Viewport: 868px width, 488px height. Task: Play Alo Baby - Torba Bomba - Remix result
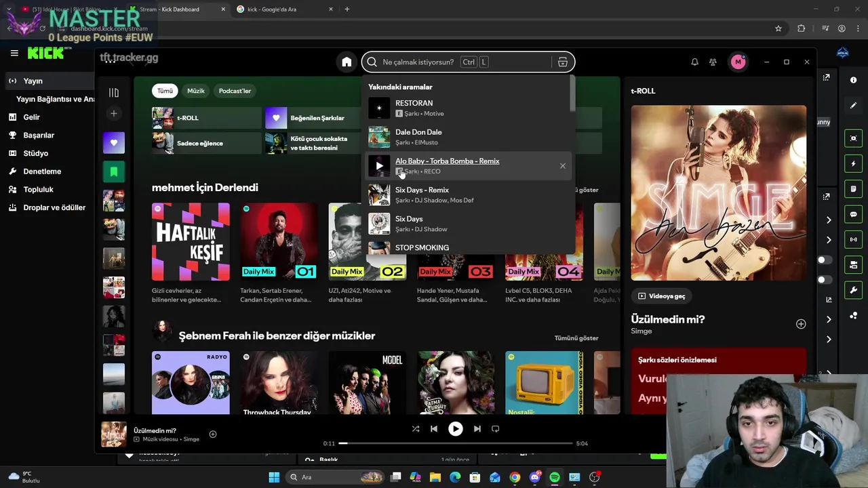pyautogui.click(x=379, y=166)
